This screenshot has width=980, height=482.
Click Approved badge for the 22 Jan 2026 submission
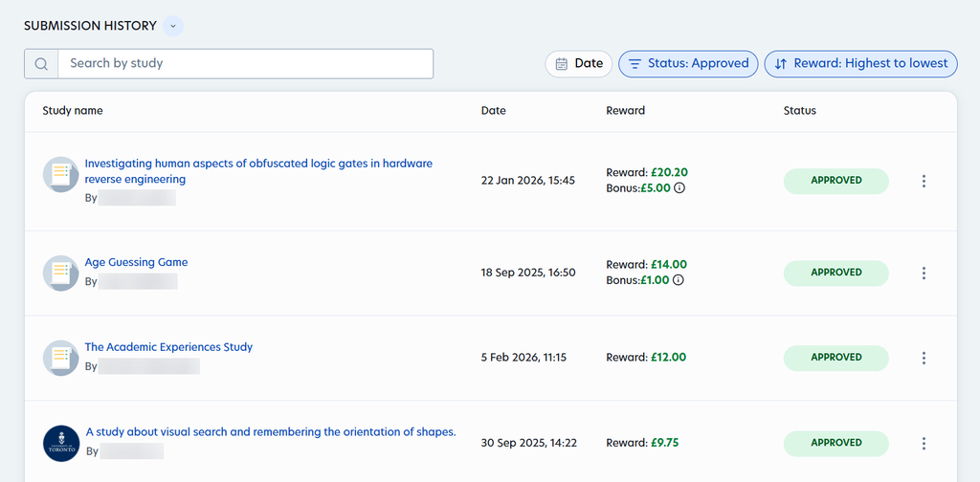836,181
